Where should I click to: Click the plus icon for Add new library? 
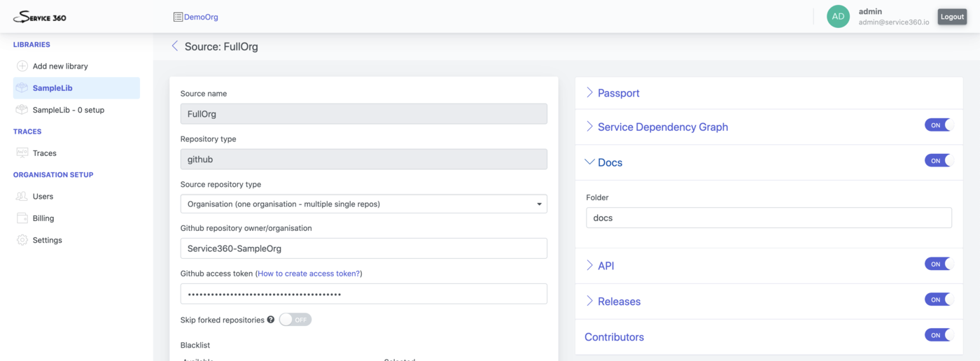[x=22, y=66]
